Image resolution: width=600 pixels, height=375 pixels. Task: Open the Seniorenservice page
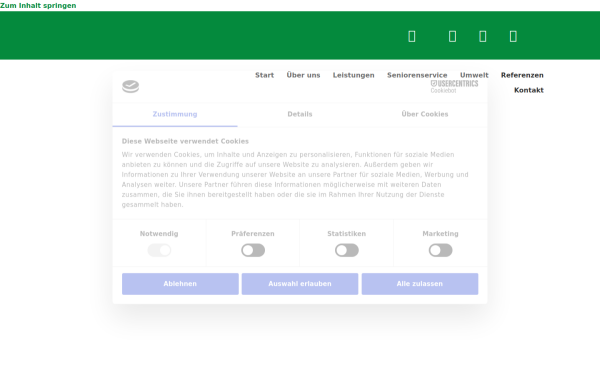tap(417, 75)
